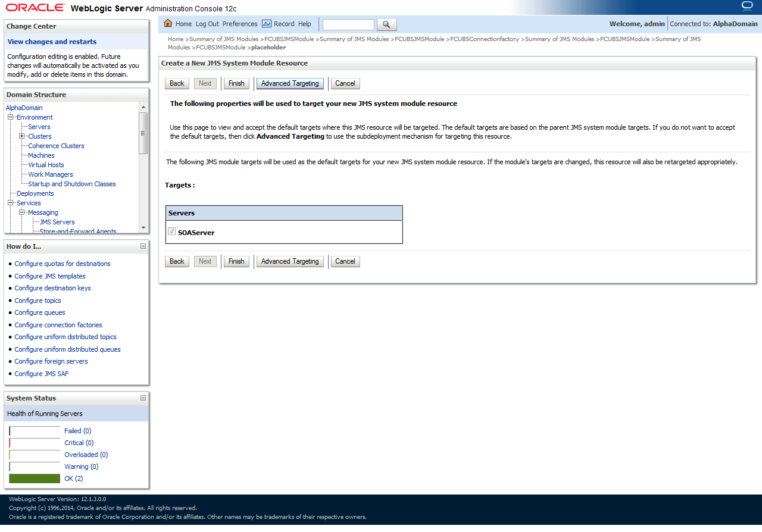Click the top Back button
Viewport: 762px width, 532px height.
coord(177,83)
